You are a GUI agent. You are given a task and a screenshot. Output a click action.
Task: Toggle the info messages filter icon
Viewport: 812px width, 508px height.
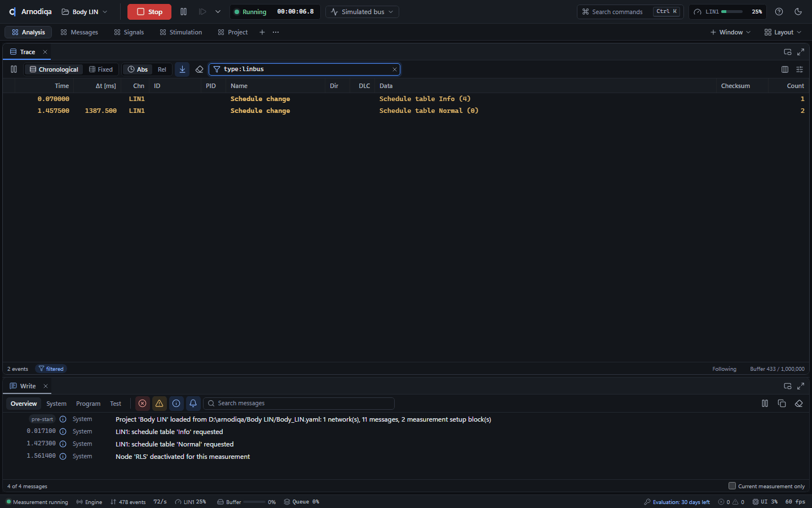coord(176,404)
